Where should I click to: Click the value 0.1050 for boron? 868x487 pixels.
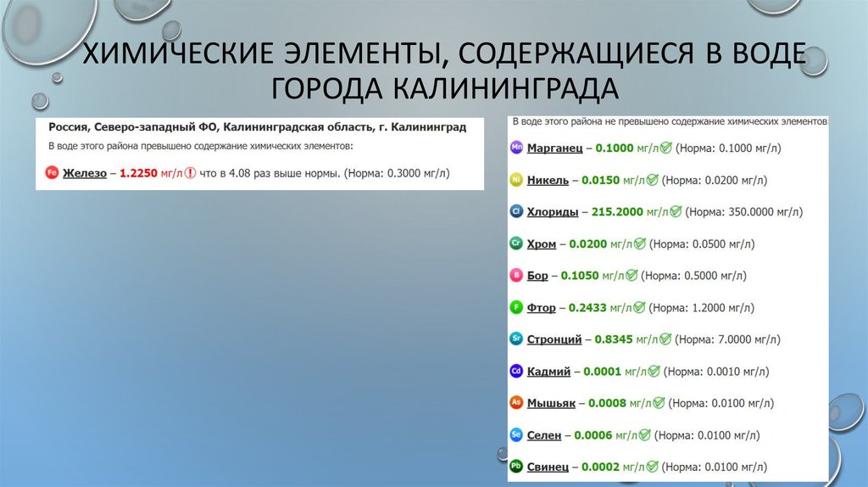point(580,276)
